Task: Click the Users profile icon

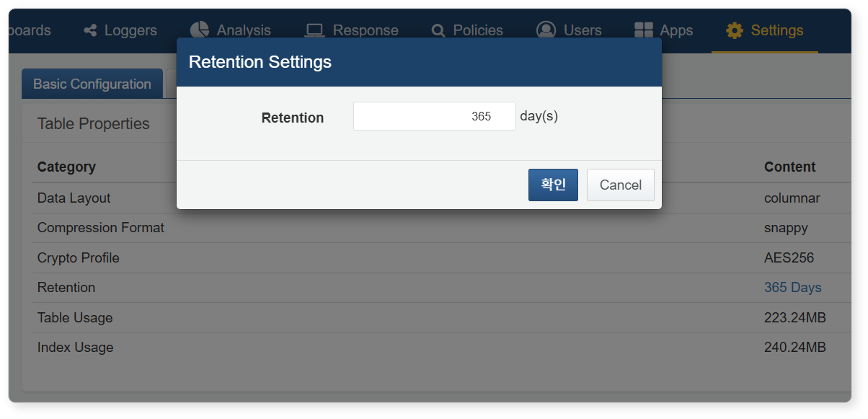Action: click(x=546, y=30)
